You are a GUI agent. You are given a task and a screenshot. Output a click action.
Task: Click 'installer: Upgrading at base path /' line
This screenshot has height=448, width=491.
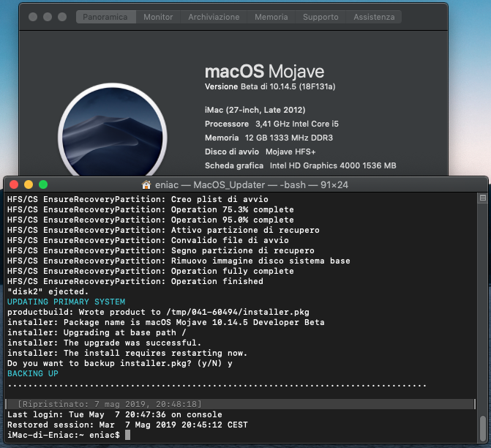coord(97,332)
